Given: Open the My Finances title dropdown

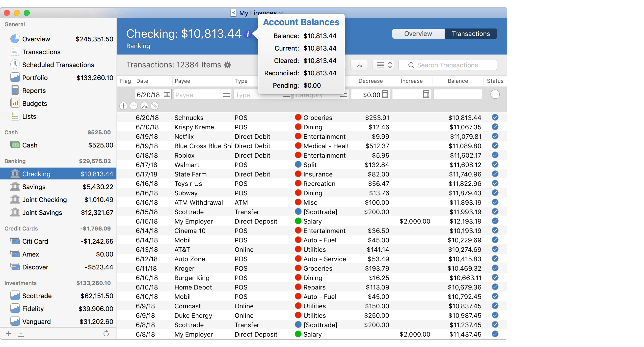Looking at the screenshot, I should click(280, 13).
